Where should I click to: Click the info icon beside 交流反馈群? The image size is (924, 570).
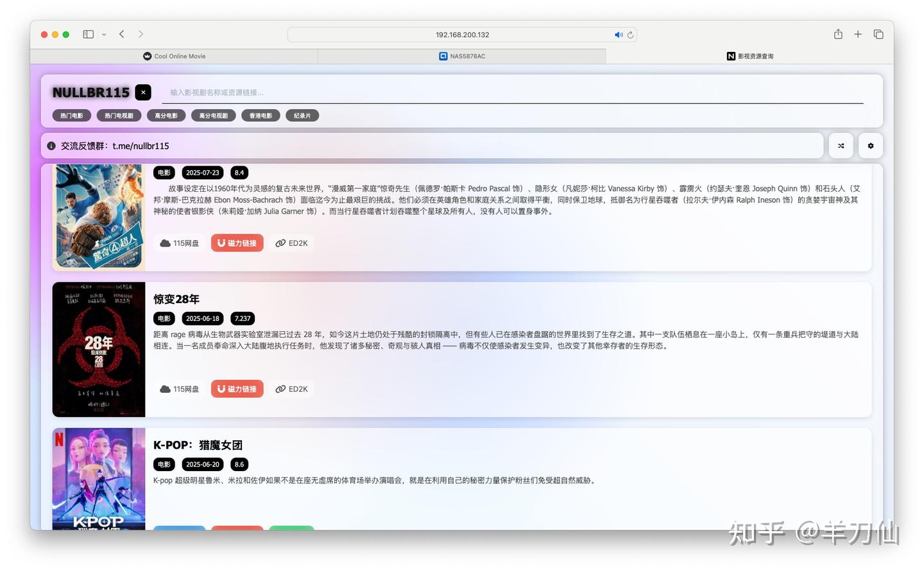click(51, 146)
